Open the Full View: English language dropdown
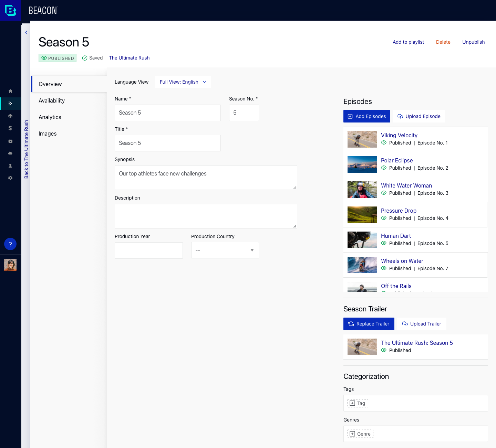496x448 pixels. (x=183, y=82)
